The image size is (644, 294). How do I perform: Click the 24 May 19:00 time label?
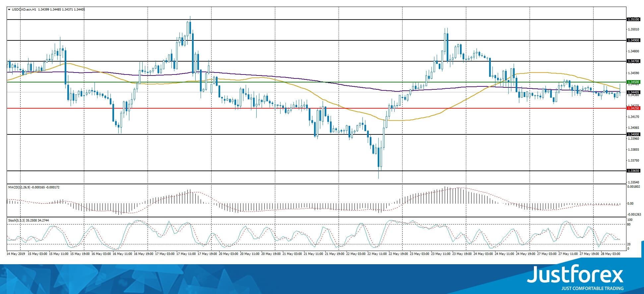click(525, 254)
